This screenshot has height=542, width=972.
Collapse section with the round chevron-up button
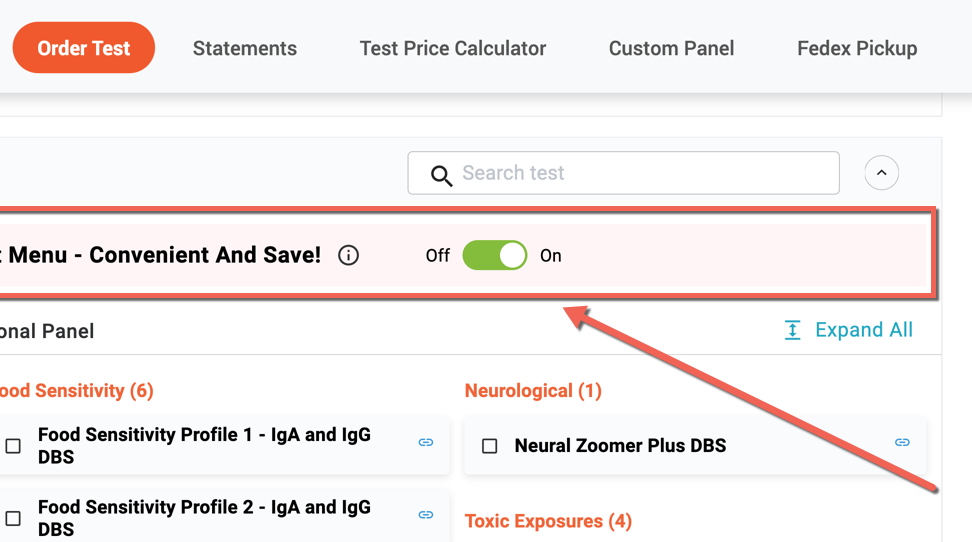[x=881, y=173]
